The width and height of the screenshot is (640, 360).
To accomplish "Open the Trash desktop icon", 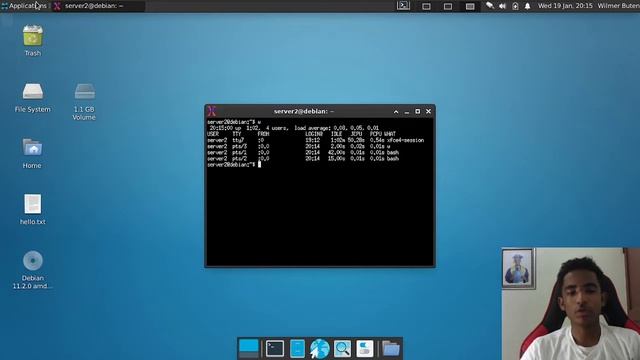I will 33,41.
